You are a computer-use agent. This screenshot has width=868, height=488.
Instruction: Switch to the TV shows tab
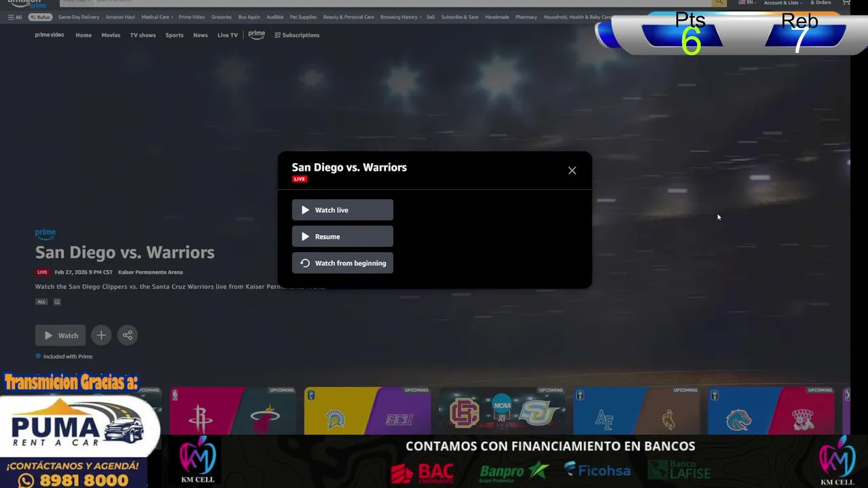143,35
